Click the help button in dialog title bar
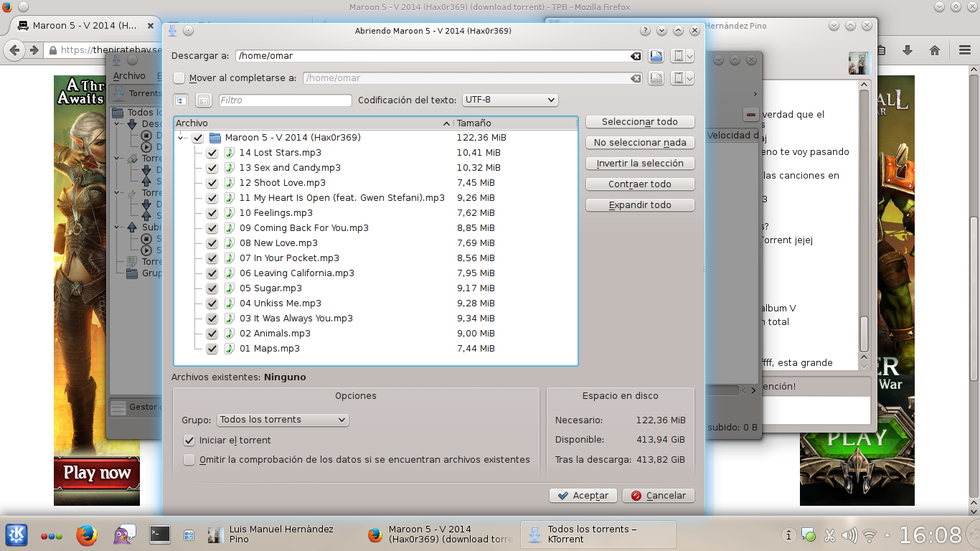 (x=645, y=31)
